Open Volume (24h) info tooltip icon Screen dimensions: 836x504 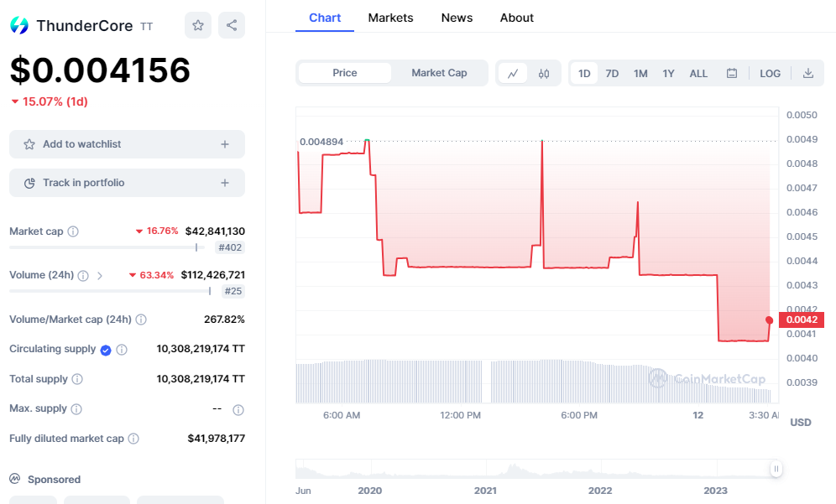tap(83, 275)
